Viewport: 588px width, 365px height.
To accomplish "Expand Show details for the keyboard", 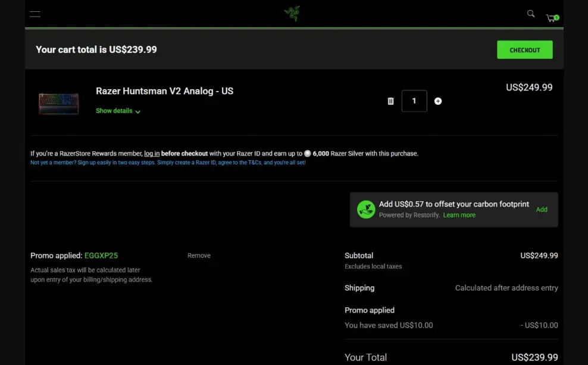I will (x=118, y=111).
